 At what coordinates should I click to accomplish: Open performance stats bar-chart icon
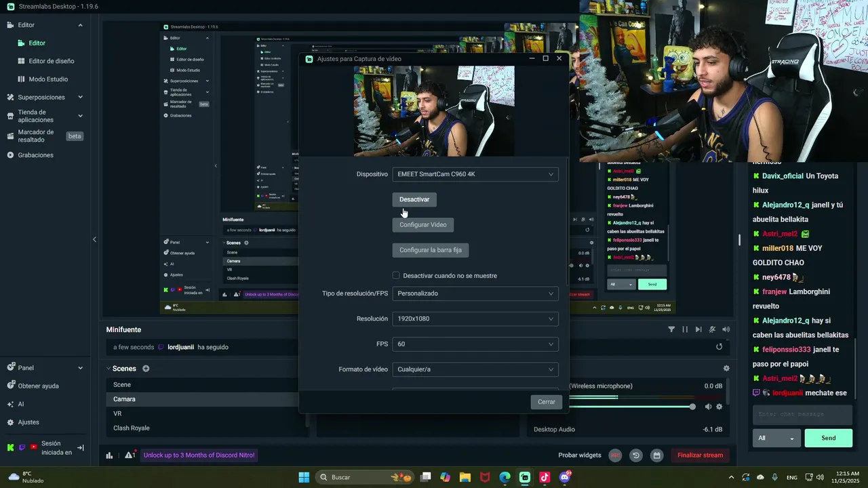[x=109, y=455]
